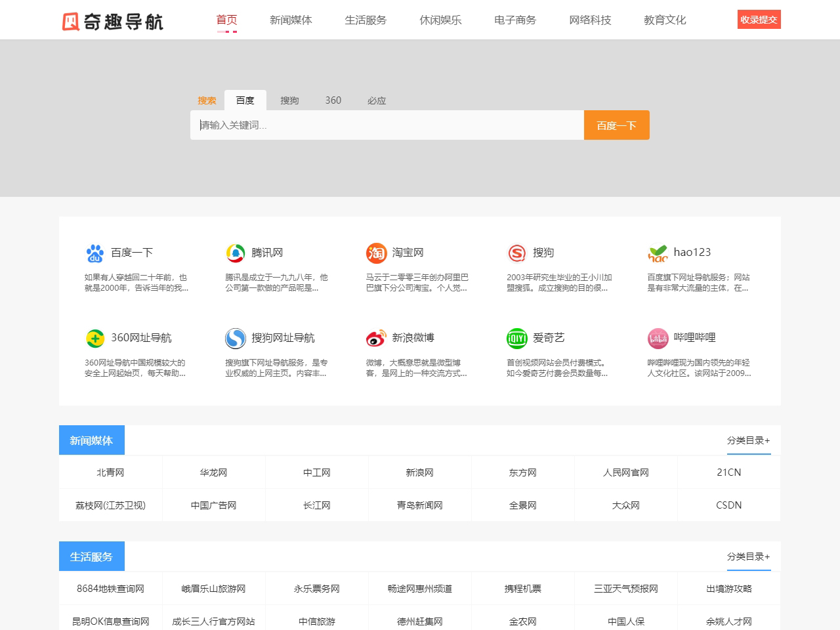
Task: Click the 收录提交 submission button
Action: click(x=759, y=20)
